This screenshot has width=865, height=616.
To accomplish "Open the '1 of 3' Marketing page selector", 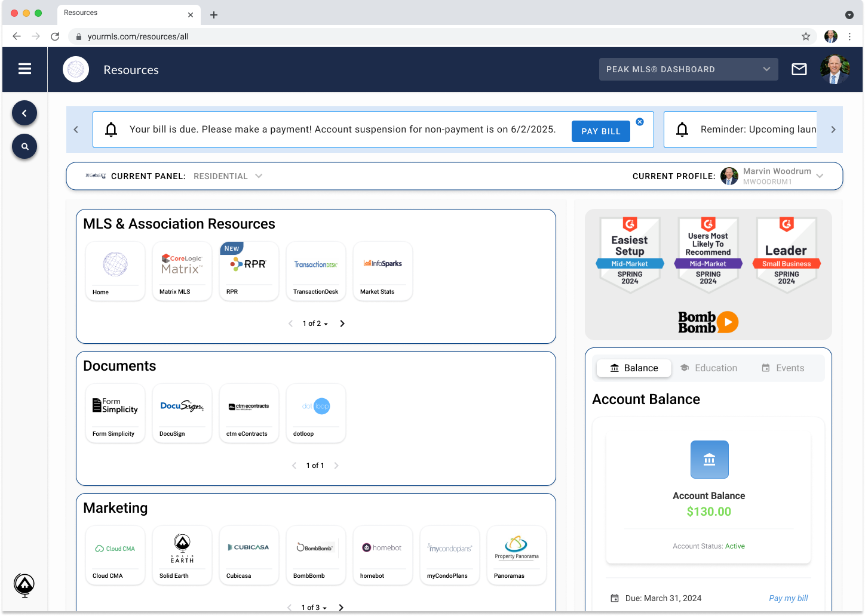I will [x=314, y=608].
